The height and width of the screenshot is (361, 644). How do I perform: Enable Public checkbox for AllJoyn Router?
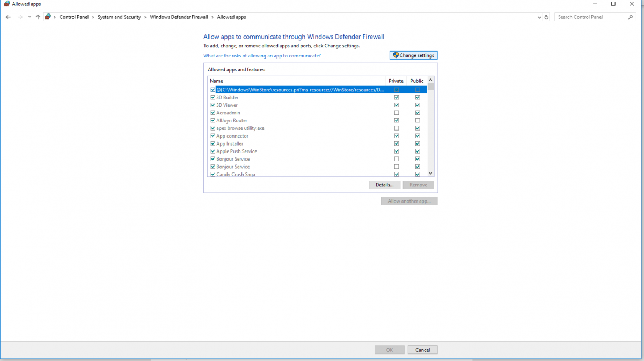(x=418, y=120)
